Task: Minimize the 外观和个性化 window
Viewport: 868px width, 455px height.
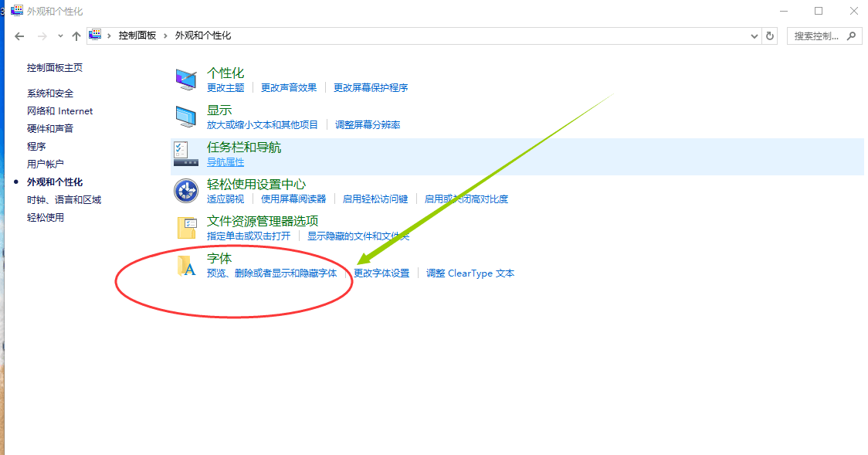Action: pyautogui.click(x=784, y=11)
